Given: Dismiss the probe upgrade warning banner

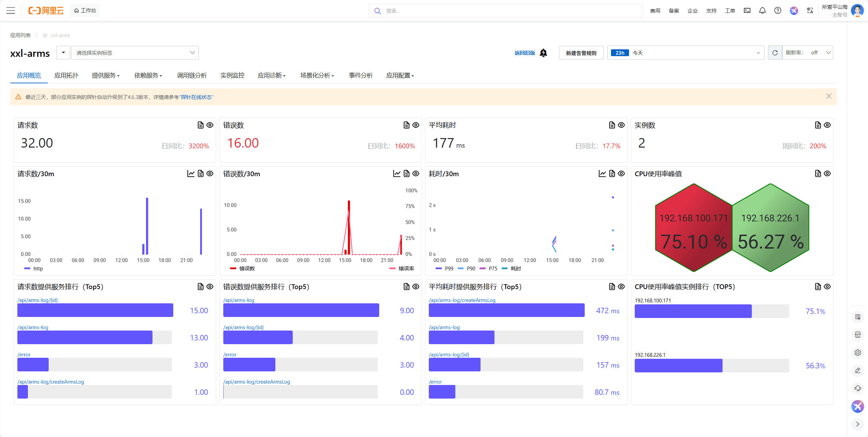Looking at the screenshot, I should pos(829,96).
